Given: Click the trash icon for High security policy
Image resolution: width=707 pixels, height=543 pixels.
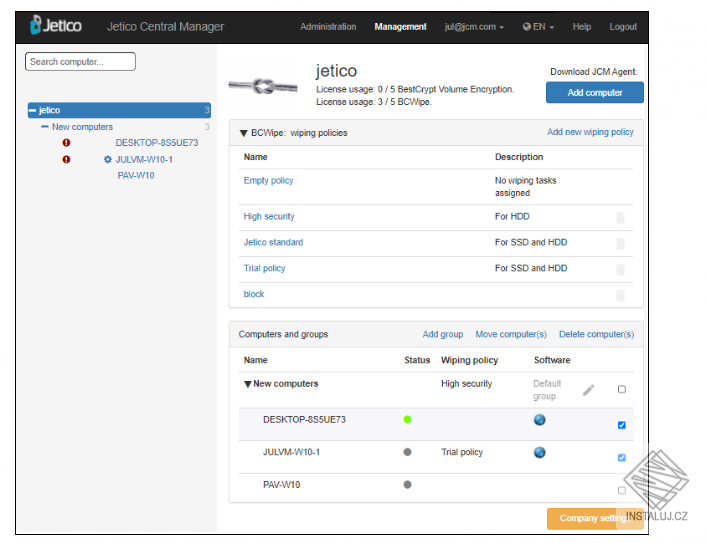Looking at the screenshot, I should pyautogui.click(x=620, y=218).
